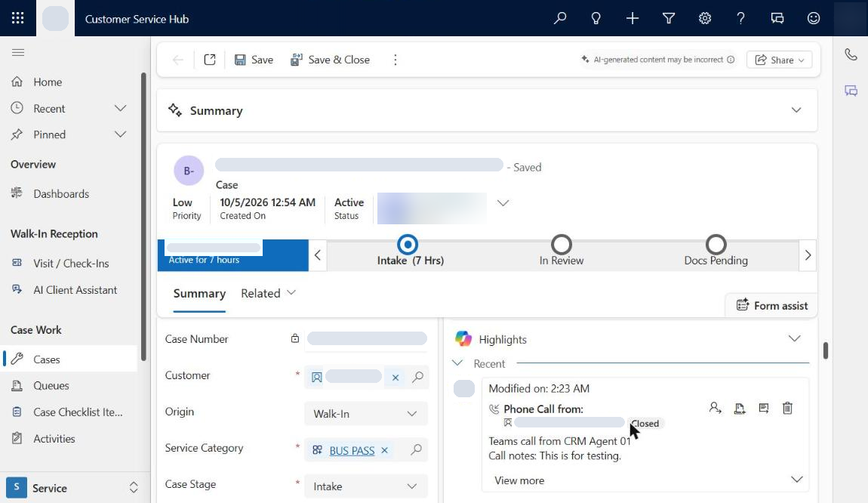Expand the Pinned navigation item
Image resolution: width=868 pixels, height=503 pixels.
point(120,134)
